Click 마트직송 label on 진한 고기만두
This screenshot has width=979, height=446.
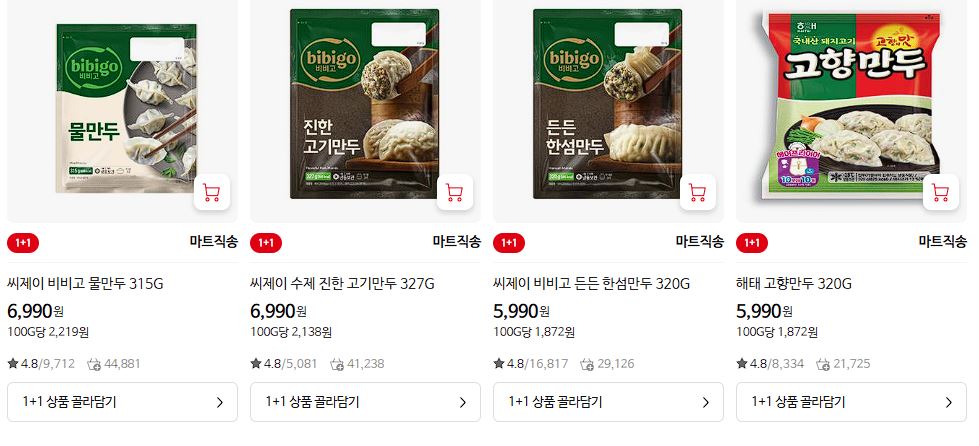(x=456, y=242)
